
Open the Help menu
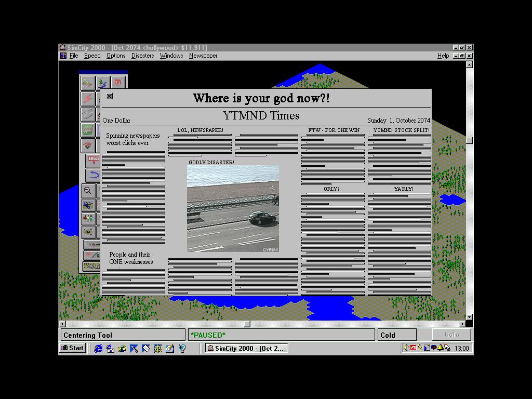[x=443, y=56]
